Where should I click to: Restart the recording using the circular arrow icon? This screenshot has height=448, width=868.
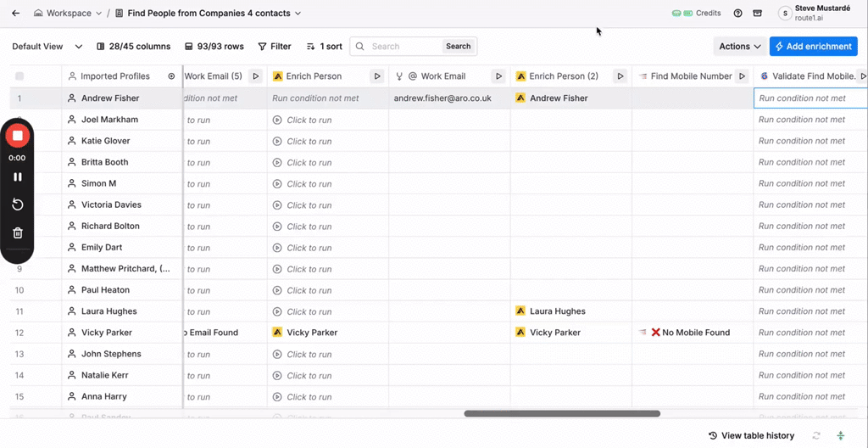pos(18,204)
